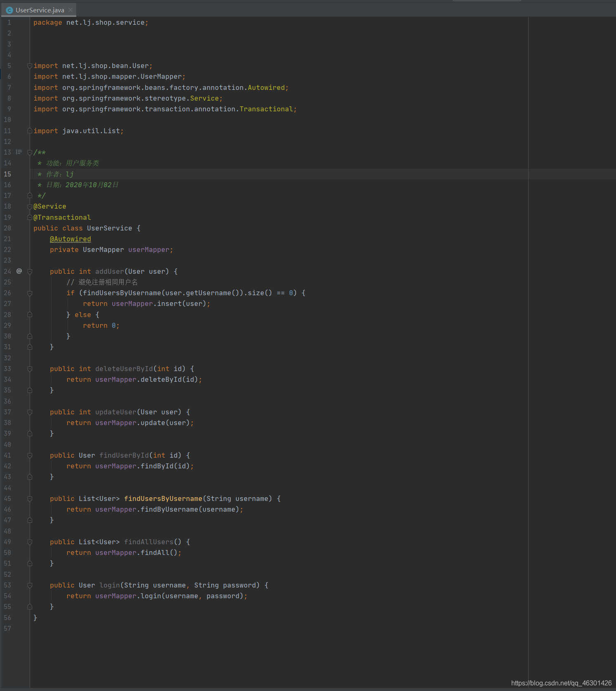The image size is (616, 691).
Task: Click the @Transactional annotation on line 19
Action: [x=62, y=217]
